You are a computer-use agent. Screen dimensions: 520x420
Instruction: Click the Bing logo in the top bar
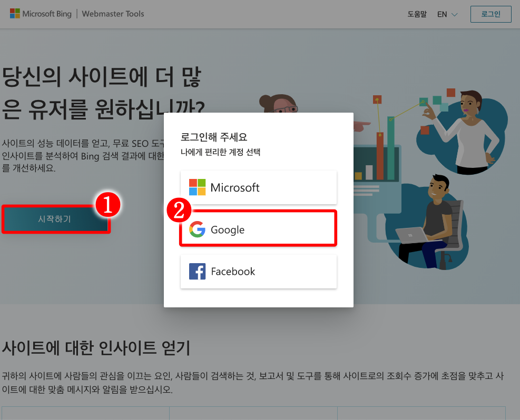(x=41, y=14)
